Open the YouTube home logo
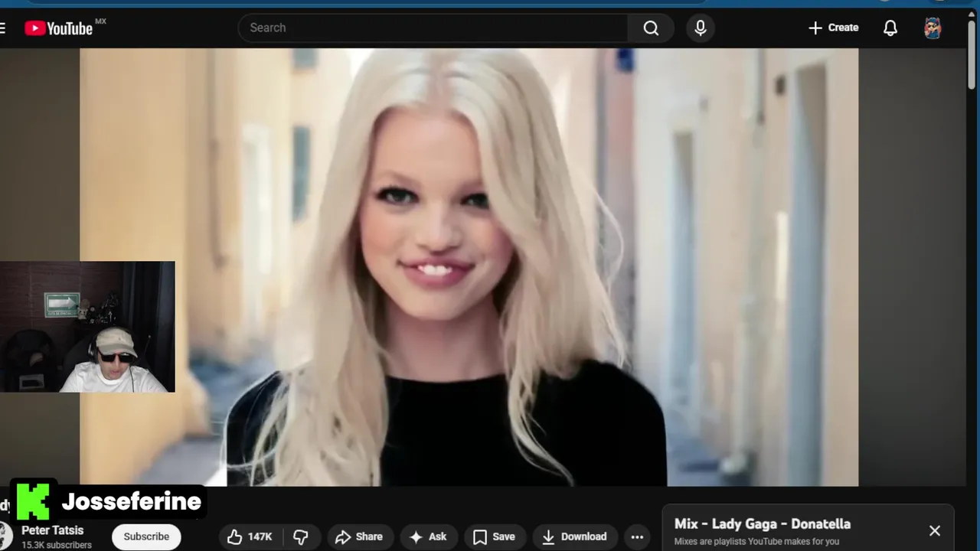This screenshot has width=980, height=551. (x=59, y=28)
